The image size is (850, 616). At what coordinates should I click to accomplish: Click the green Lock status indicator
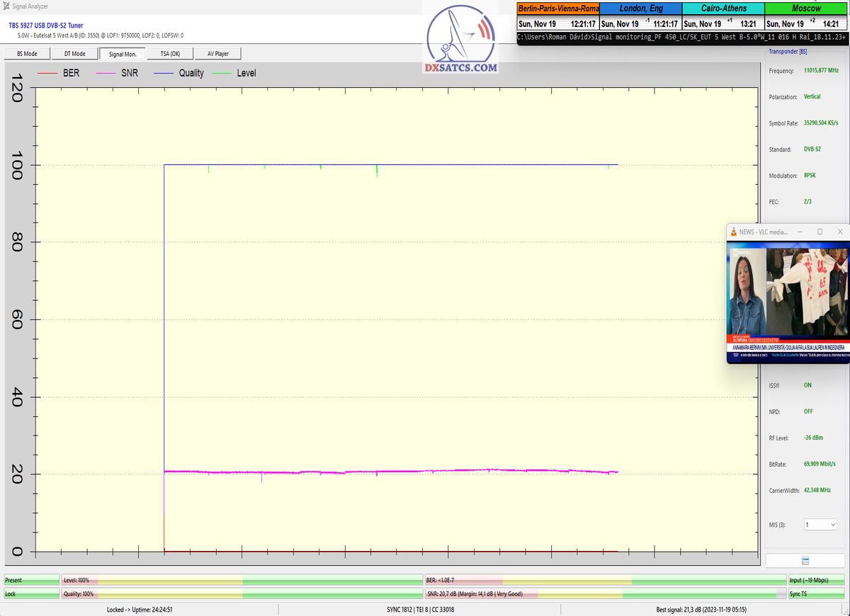[31, 594]
